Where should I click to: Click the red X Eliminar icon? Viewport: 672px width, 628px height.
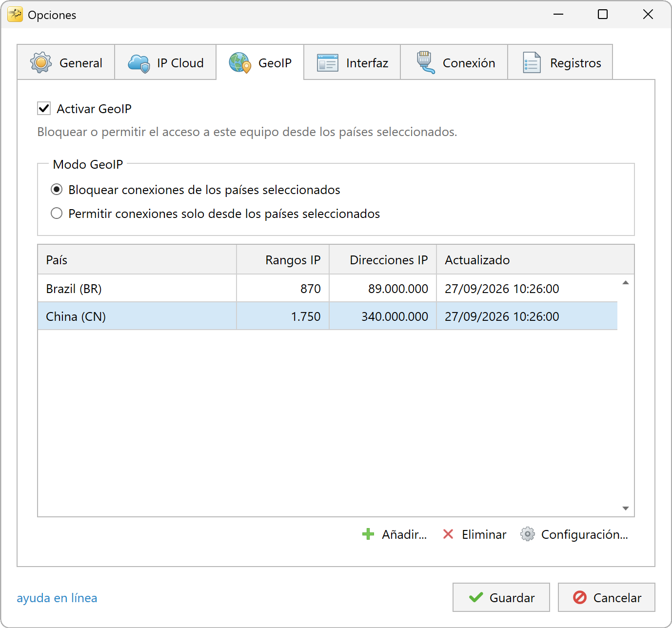448,534
